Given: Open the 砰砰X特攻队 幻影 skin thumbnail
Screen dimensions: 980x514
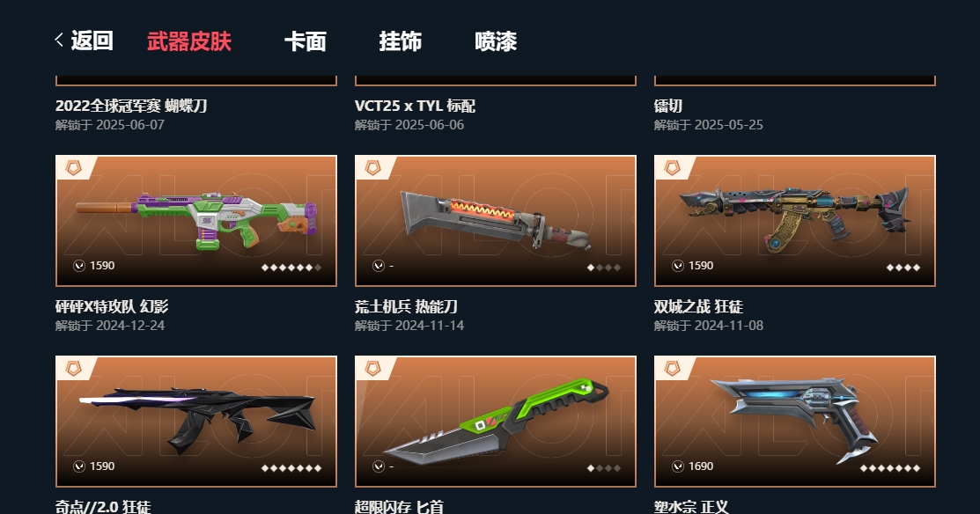Looking at the screenshot, I should tap(196, 221).
